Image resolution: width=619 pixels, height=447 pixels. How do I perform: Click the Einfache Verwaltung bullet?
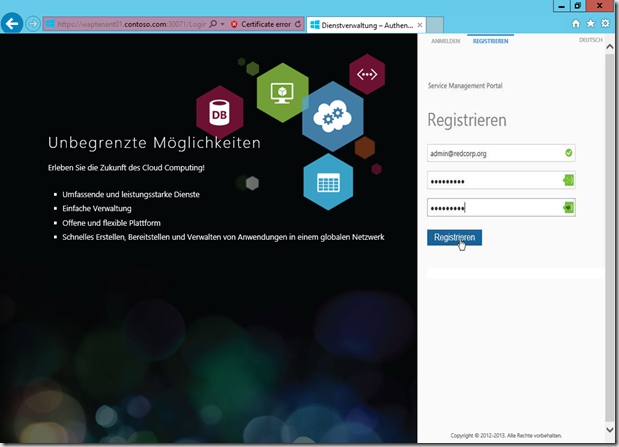[x=97, y=208]
